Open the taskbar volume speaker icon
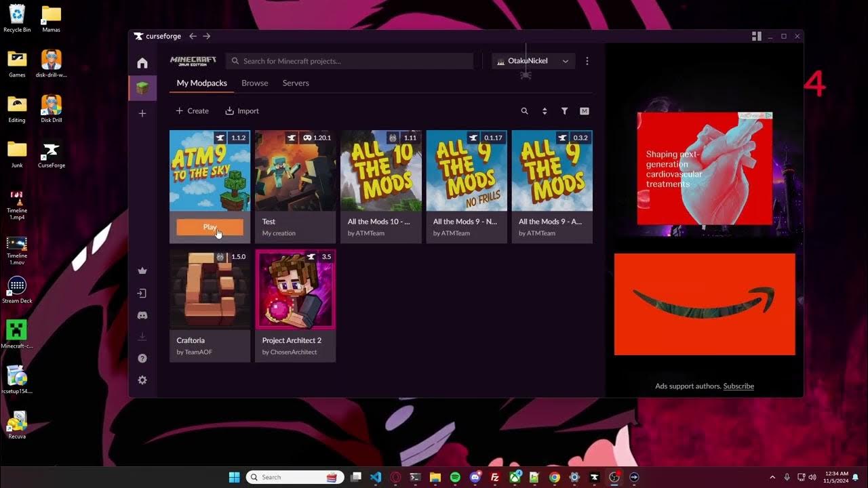Image resolution: width=868 pixels, height=488 pixels. point(812,477)
